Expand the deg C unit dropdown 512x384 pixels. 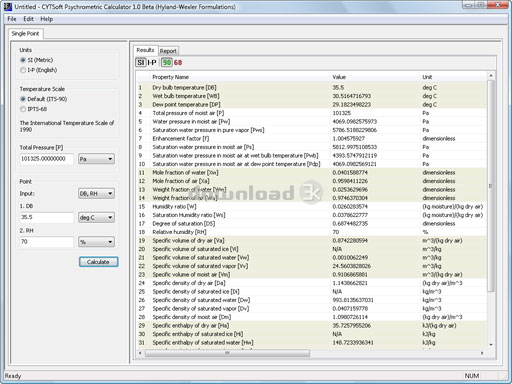[96, 218]
